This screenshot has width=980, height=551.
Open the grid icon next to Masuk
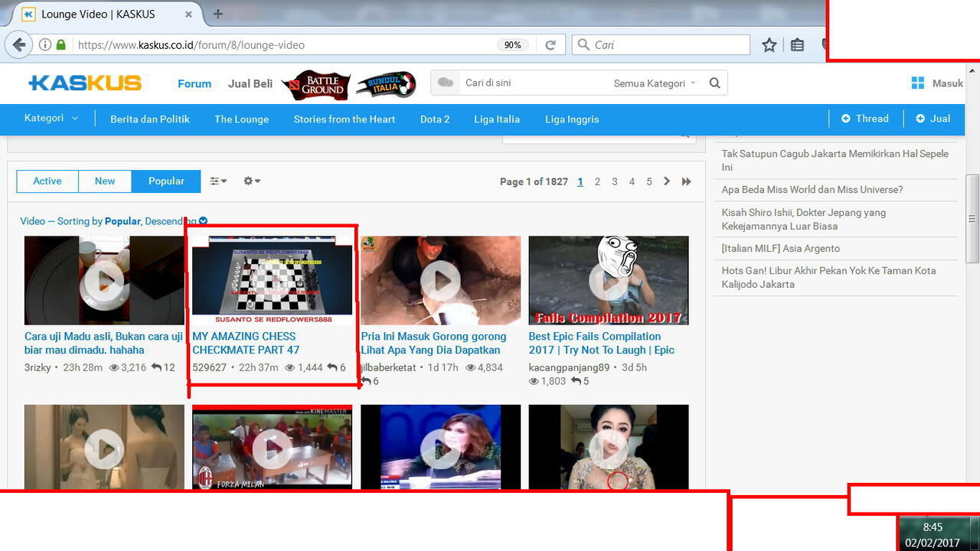click(x=917, y=83)
